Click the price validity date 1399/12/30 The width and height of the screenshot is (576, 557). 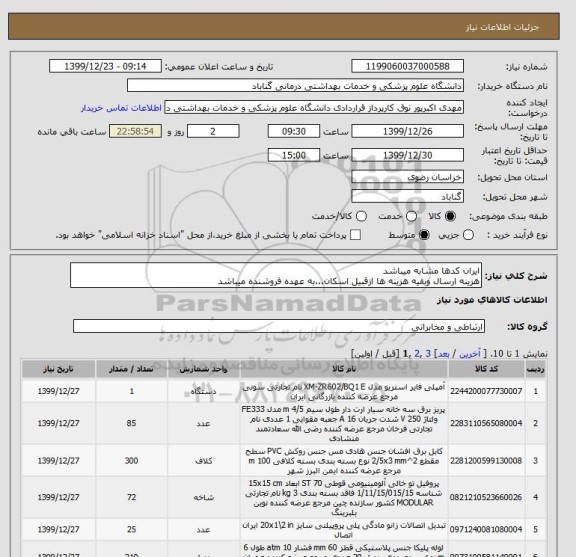point(407,155)
